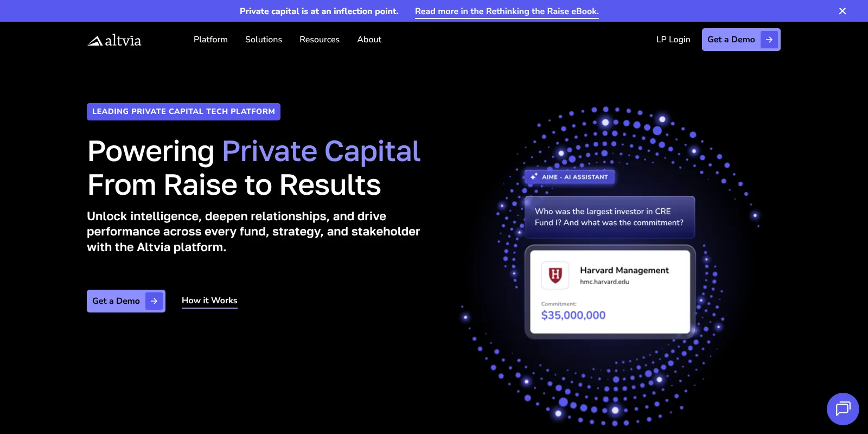
Task: Click the Harvard Management name
Action: (x=624, y=270)
